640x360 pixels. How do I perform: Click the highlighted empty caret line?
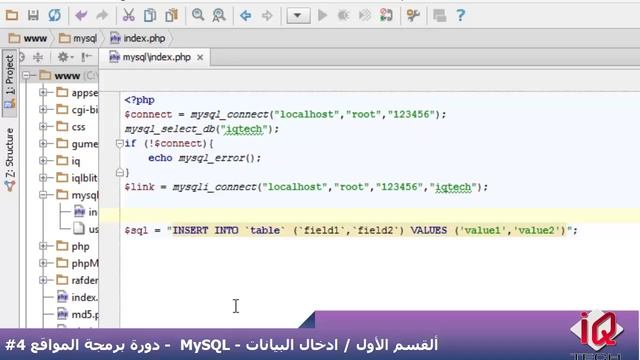pyautogui.click(x=369, y=216)
